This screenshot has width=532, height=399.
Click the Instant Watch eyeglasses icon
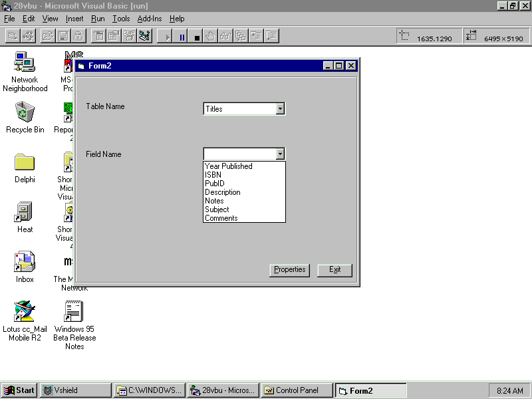click(x=225, y=37)
